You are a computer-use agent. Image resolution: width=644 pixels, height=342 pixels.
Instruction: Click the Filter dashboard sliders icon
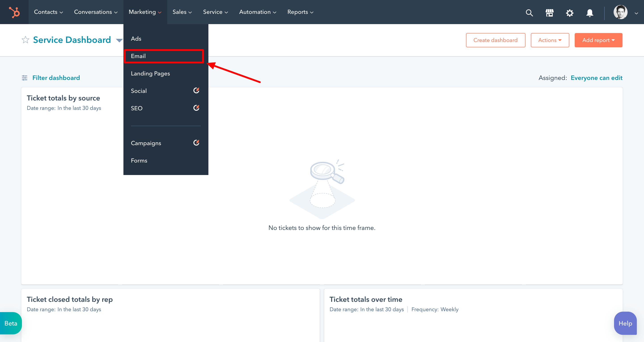pos(25,78)
